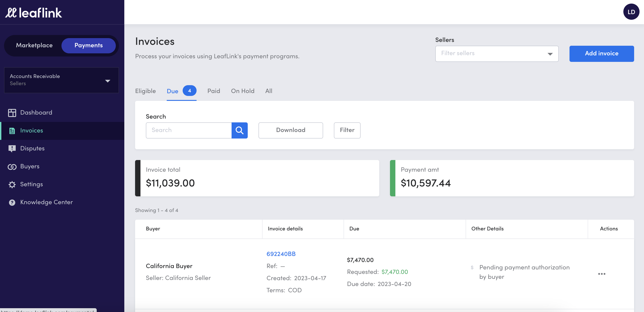The width and height of the screenshot is (644, 312).
Task: Open the On Hold tab
Action: 243,91
